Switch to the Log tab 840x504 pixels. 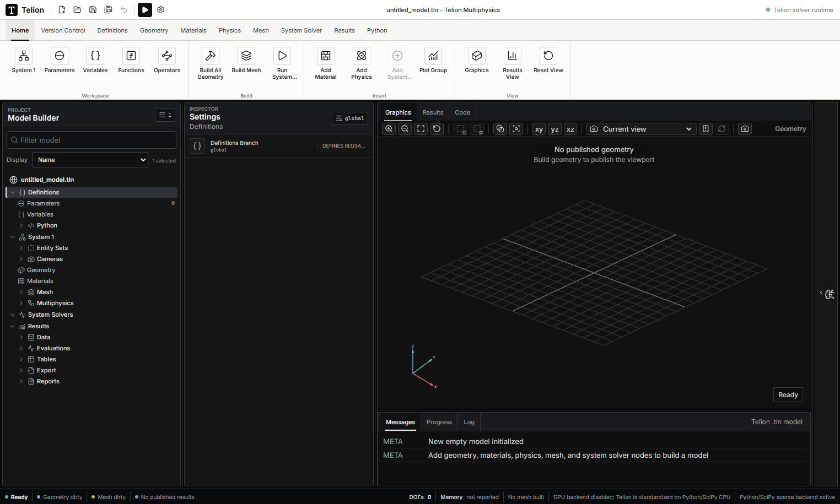(x=469, y=422)
